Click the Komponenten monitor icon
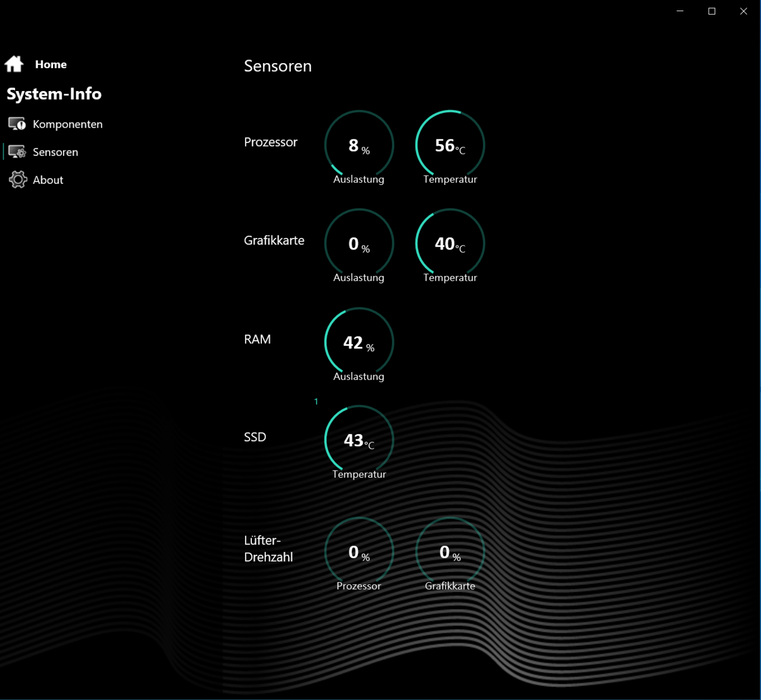The width and height of the screenshot is (761, 700). (17, 124)
